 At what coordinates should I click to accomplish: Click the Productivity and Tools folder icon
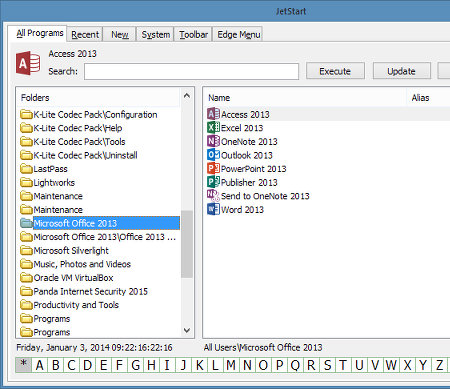(x=26, y=305)
